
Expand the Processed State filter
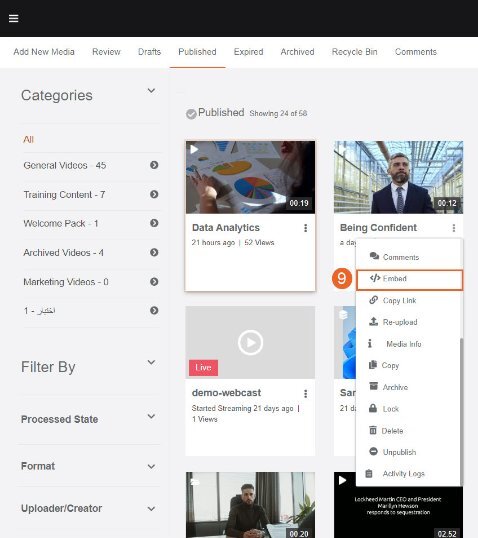click(151, 417)
